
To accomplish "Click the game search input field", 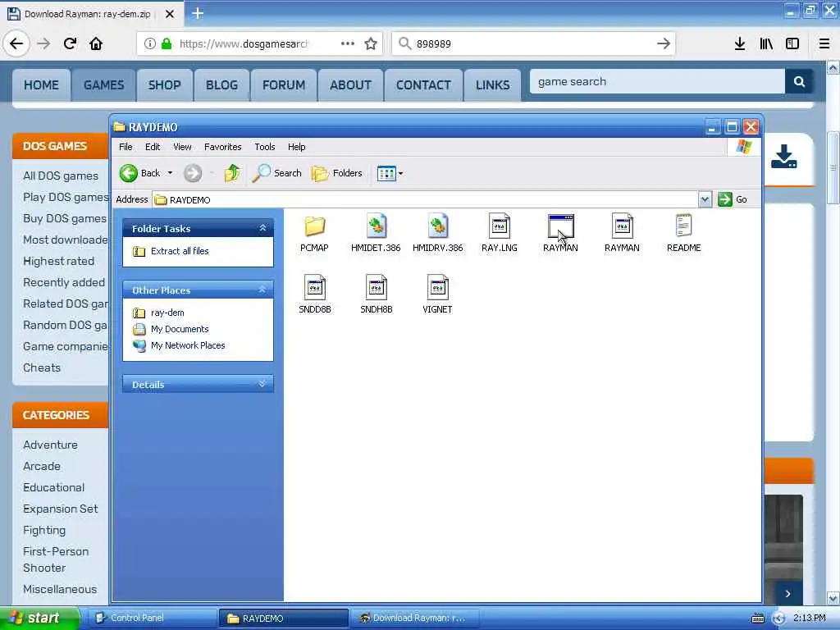I will pyautogui.click(x=657, y=81).
